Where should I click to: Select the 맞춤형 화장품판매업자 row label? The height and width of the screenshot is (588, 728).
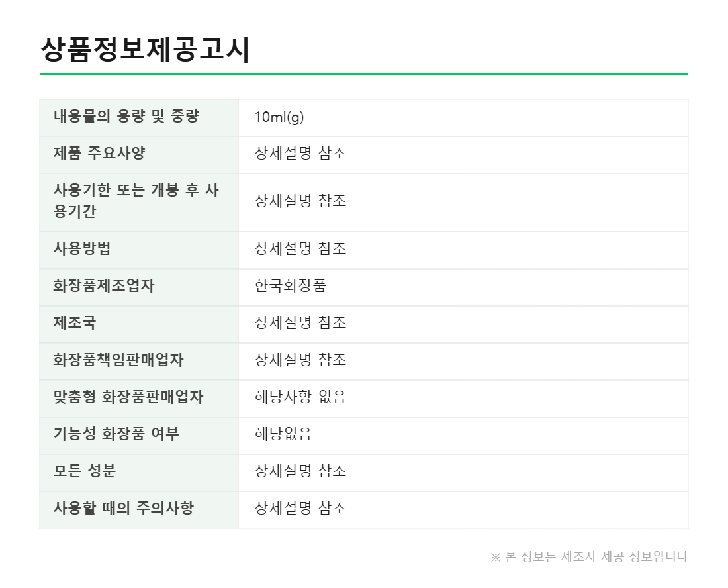pyautogui.click(x=128, y=397)
